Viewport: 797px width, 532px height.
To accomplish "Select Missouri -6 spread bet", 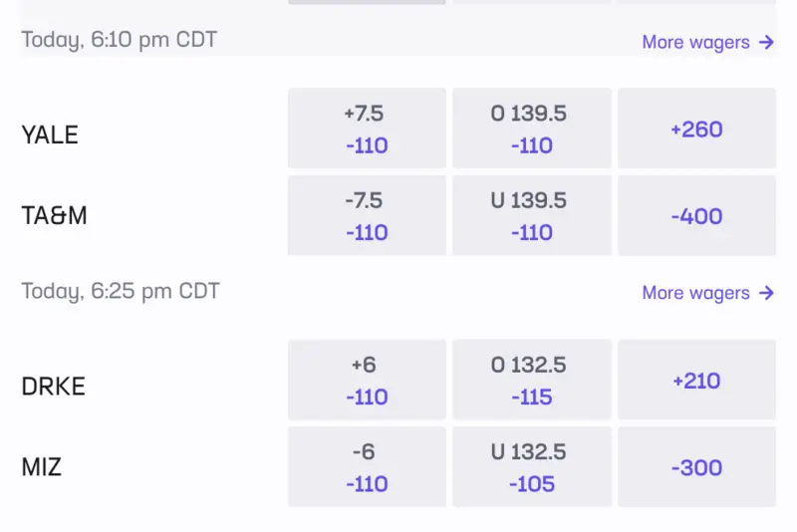I will click(x=367, y=467).
